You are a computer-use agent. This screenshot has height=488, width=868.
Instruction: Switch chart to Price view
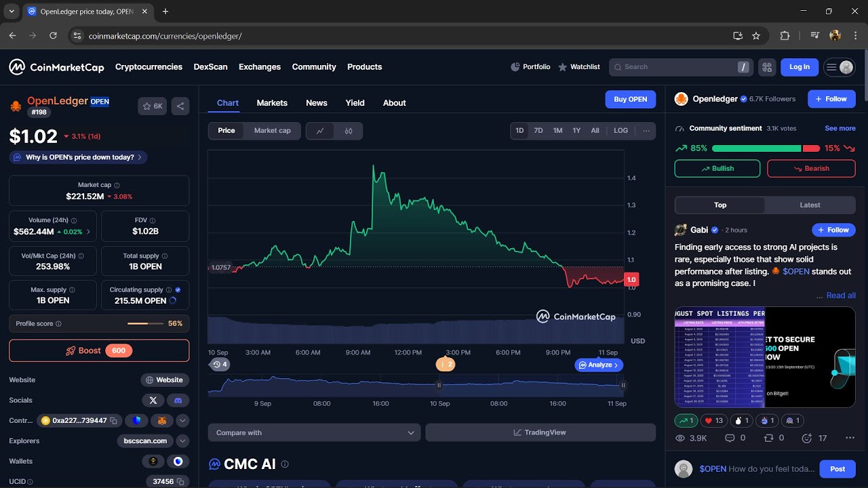226,131
